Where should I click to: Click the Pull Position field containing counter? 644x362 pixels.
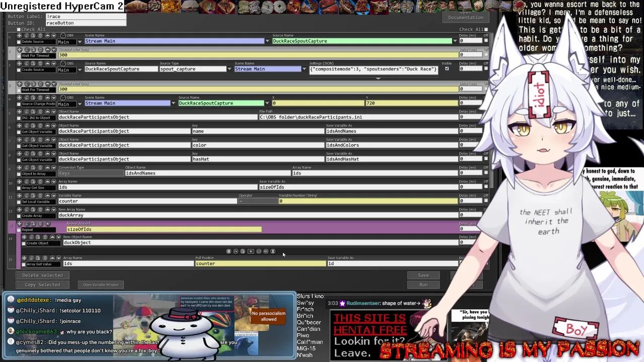pyautogui.click(x=260, y=263)
